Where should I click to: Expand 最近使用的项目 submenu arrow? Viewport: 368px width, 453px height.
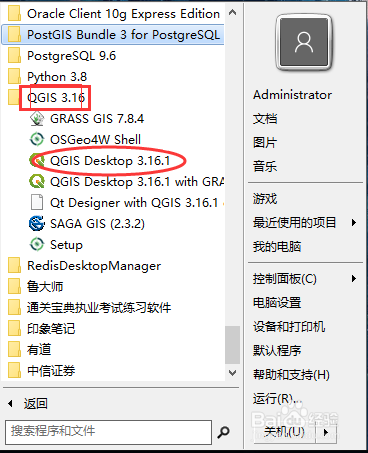pyautogui.click(x=354, y=222)
